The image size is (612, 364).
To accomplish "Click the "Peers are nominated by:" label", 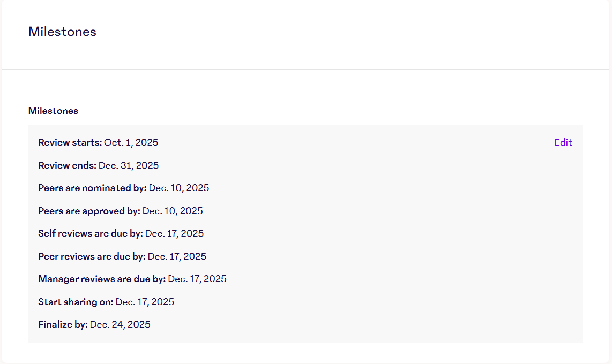I will (x=92, y=188).
